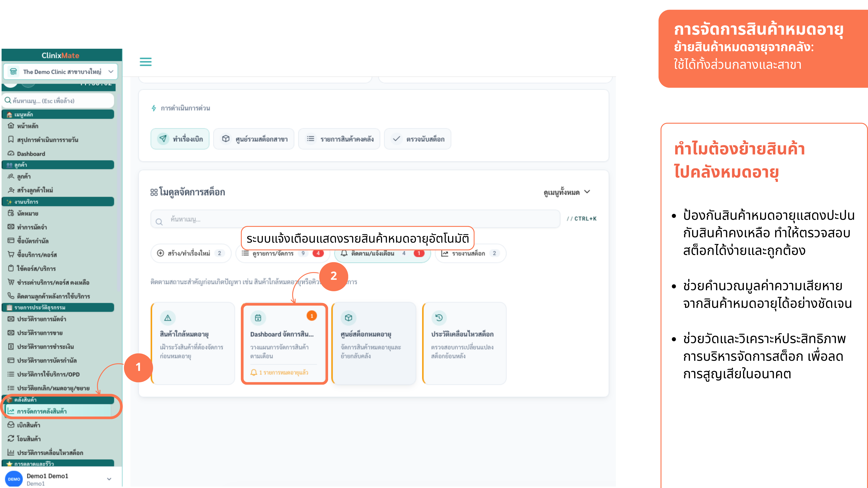Toggle the hamburger sidebar menu icon
The width and height of the screenshot is (868, 488).
click(146, 62)
